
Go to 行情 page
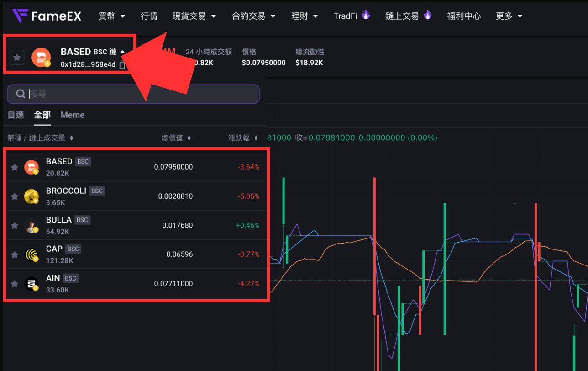[x=149, y=16]
